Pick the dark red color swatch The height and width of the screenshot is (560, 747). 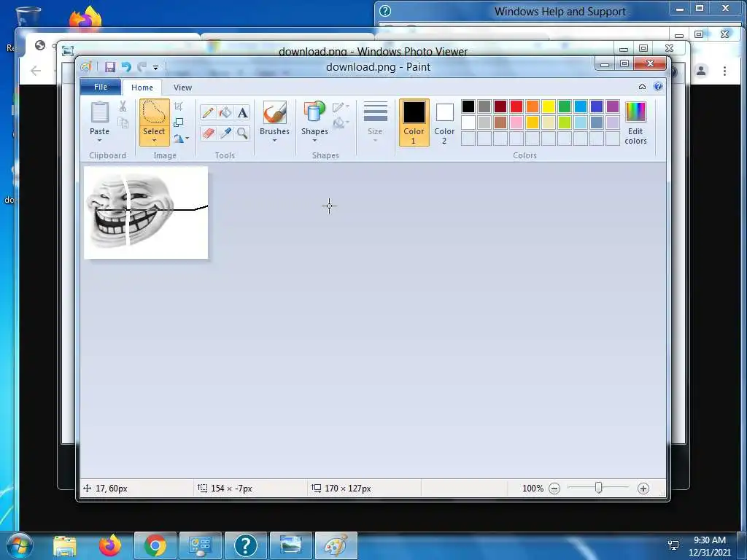tap(500, 106)
